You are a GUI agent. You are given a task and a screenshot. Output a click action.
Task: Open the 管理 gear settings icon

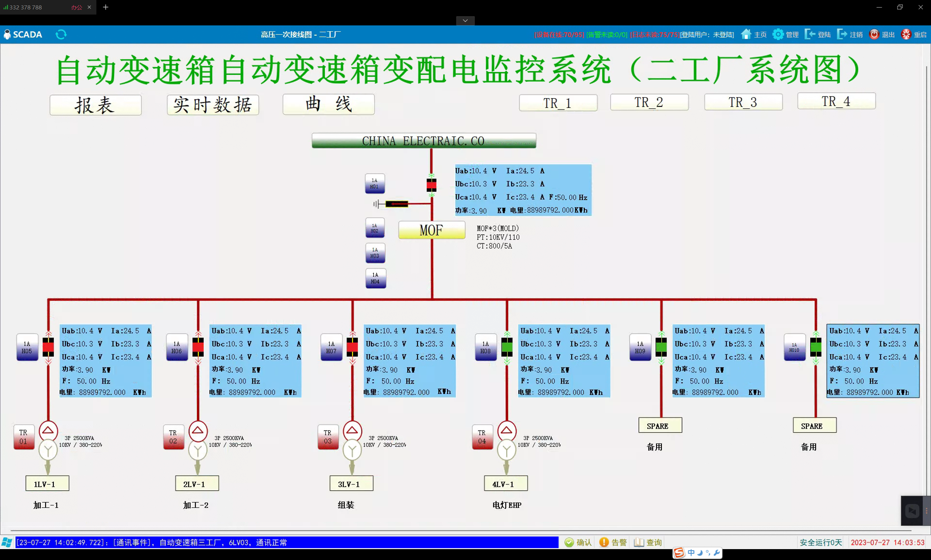[778, 34]
